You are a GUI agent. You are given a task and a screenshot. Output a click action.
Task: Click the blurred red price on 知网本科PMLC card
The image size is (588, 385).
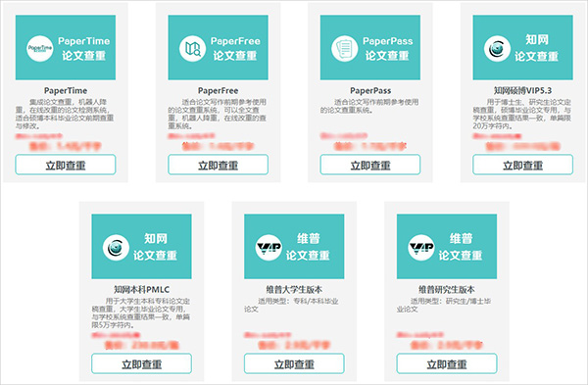click(142, 345)
